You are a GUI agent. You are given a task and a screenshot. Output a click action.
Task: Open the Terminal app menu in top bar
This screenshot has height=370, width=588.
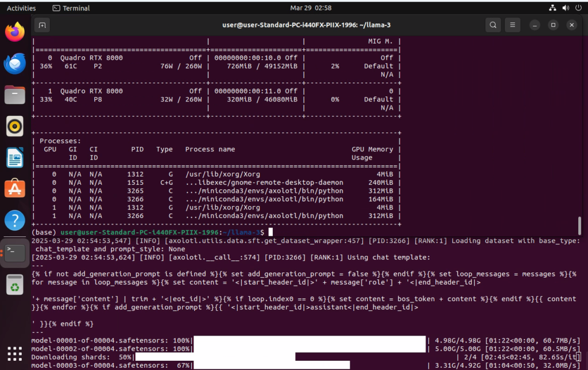click(x=71, y=8)
